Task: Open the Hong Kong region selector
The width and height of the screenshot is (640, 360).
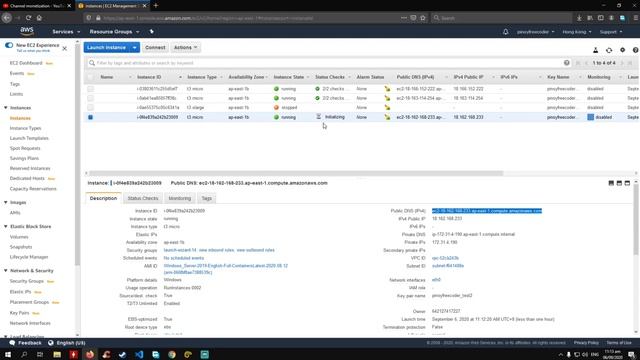Action: [x=576, y=31]
